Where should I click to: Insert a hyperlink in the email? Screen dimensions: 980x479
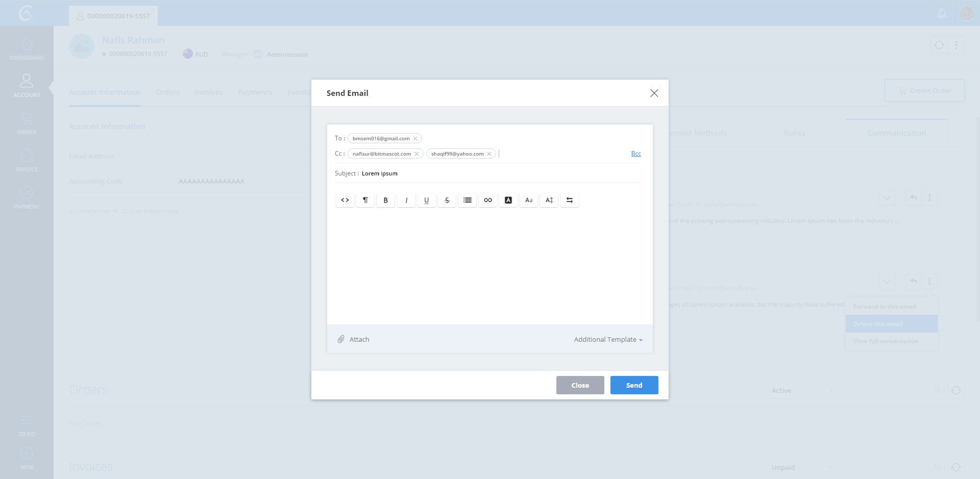click(x=488, y=200)
